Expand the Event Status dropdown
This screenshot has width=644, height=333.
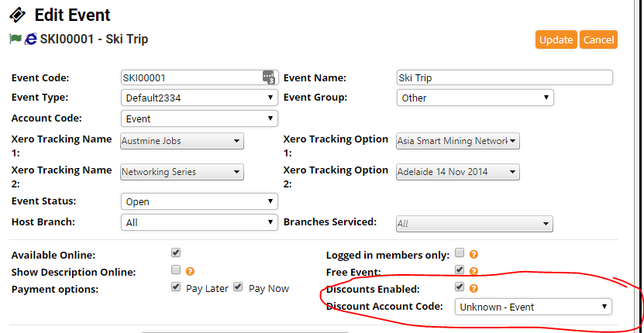pyautogui.click(x=199, y=201)
